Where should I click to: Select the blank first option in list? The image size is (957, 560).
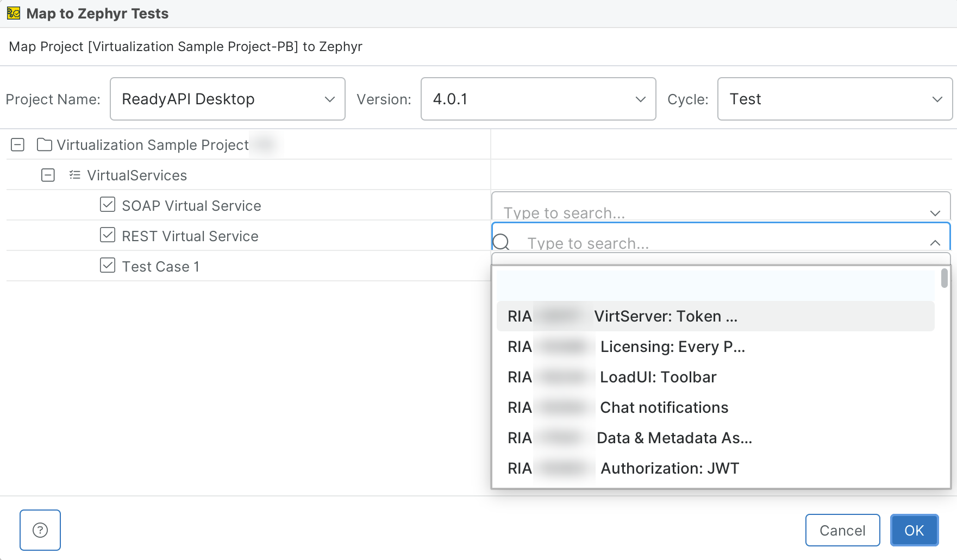[x=715, y=286]
